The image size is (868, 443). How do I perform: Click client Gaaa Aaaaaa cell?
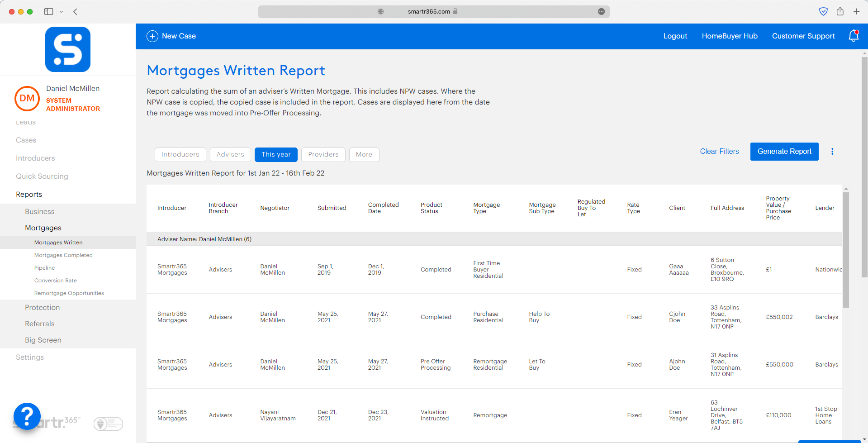tap(678, 270)
